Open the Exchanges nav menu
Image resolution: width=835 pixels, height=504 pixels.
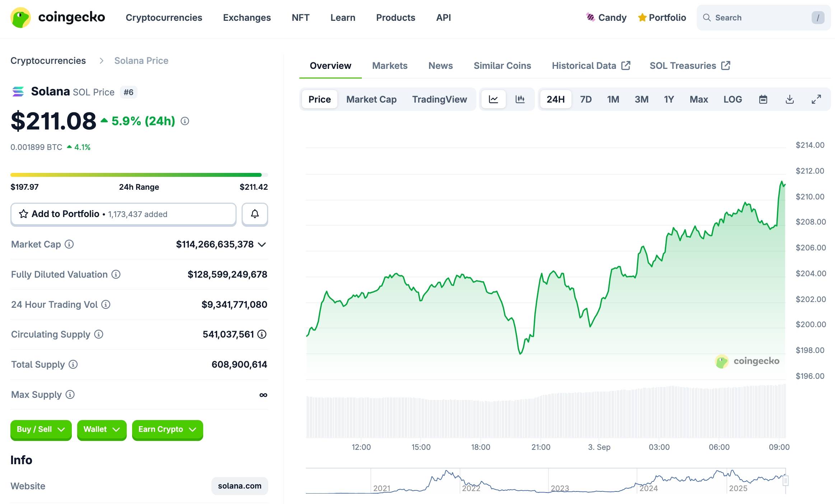pyautogui.click(x=247, y=18)
